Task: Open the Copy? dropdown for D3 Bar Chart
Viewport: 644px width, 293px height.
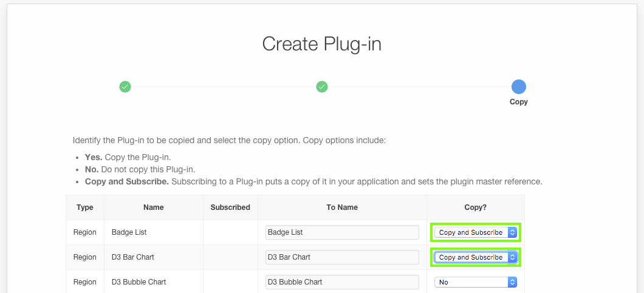Action: [476, 257]
